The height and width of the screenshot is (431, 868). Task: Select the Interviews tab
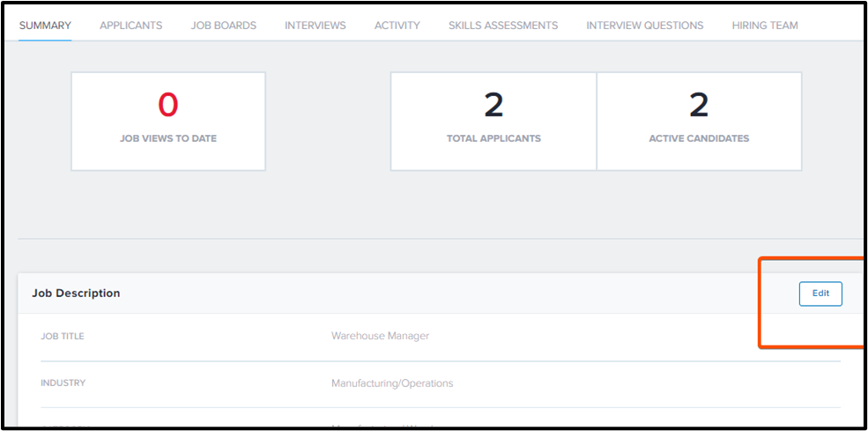coord(315,26)
